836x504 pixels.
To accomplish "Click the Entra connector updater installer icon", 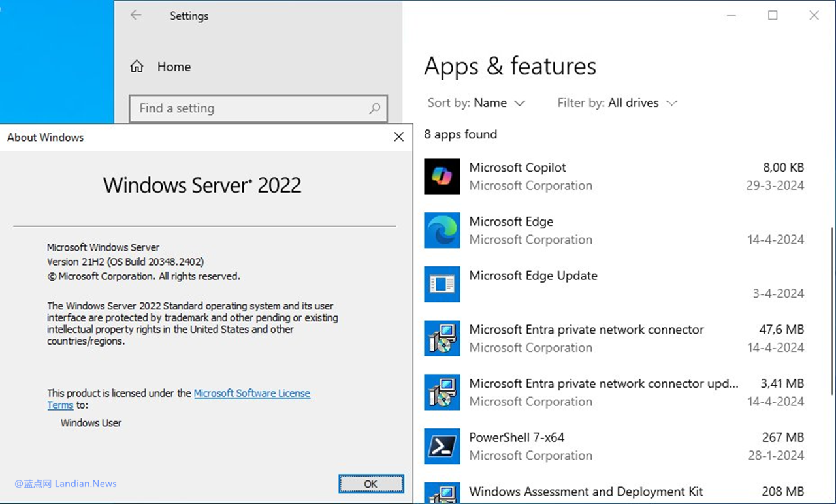I will click(442, 392).
